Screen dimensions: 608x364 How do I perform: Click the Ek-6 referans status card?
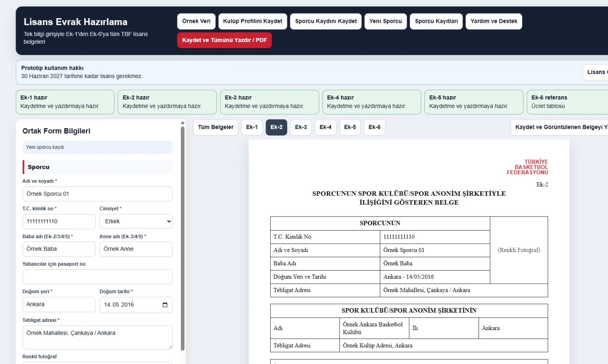(x=567, y=102)
